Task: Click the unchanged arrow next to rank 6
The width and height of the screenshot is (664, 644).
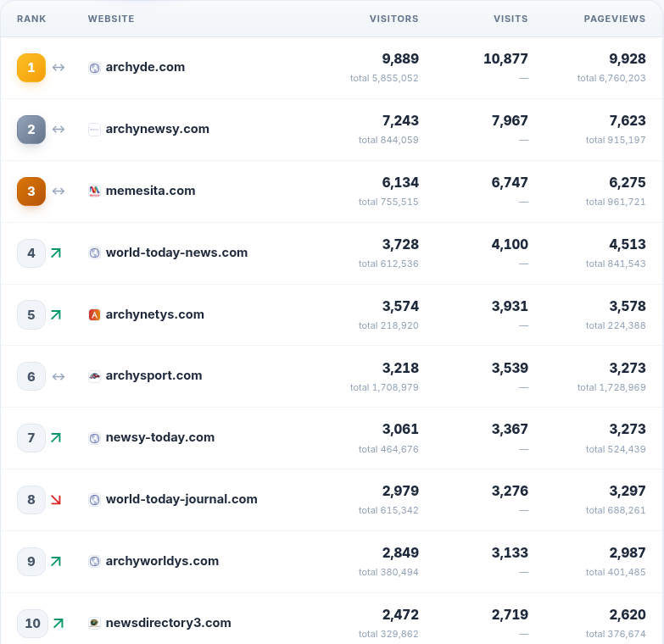Action: [x=59, y=376]
